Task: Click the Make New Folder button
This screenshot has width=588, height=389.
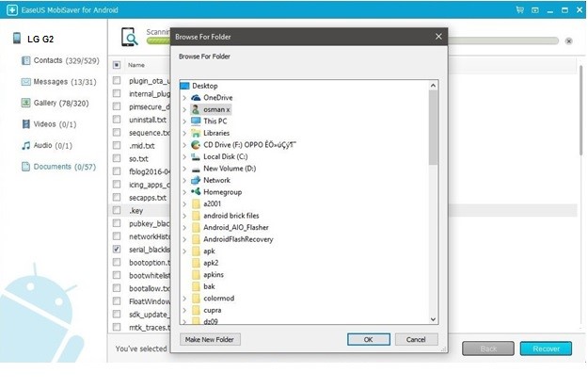Action: click(210, 339)
